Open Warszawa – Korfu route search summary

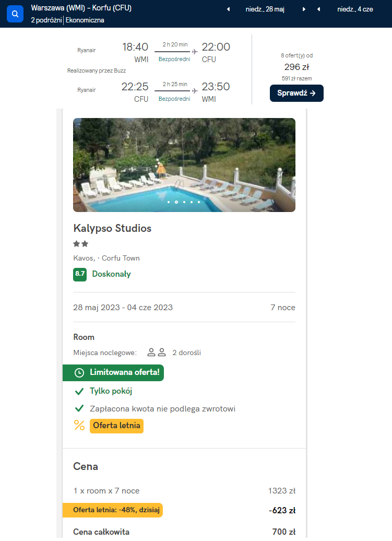pyautogui.click(x=81, y=14)
